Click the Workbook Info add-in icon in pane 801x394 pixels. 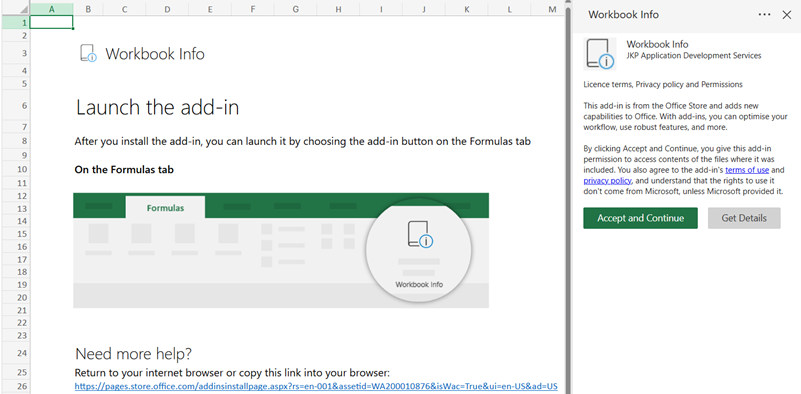[600, 54]
